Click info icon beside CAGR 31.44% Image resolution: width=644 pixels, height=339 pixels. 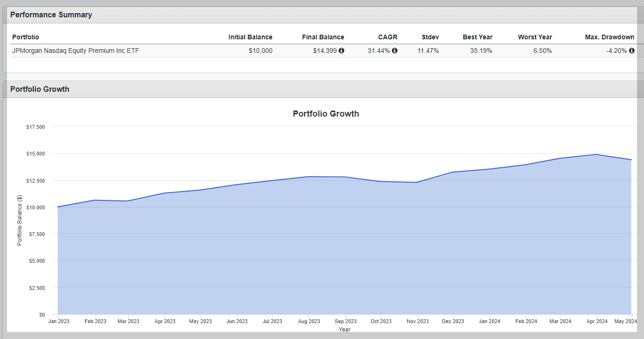point(395,51)
